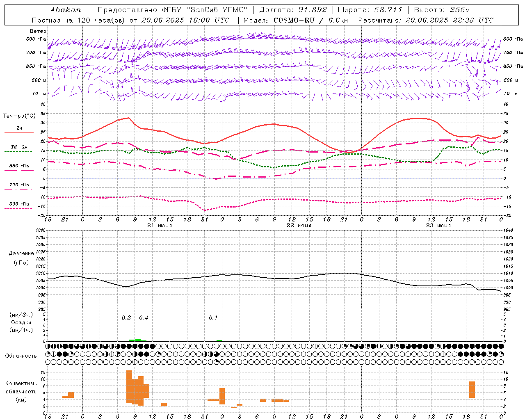
Task: Click the "Конвективн." convective cloud label
Action: (x=21, y=383)
